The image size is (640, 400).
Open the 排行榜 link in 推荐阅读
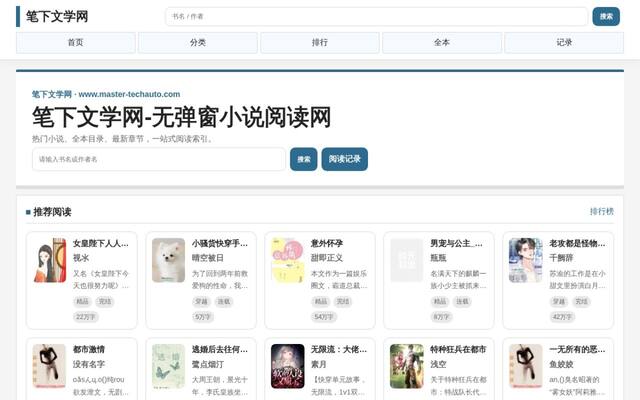pos(602,211)
